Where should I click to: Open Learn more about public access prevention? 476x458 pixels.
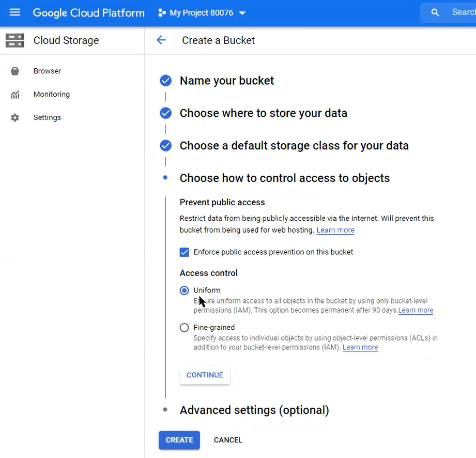pyautogui.click(x=335, y=230)
